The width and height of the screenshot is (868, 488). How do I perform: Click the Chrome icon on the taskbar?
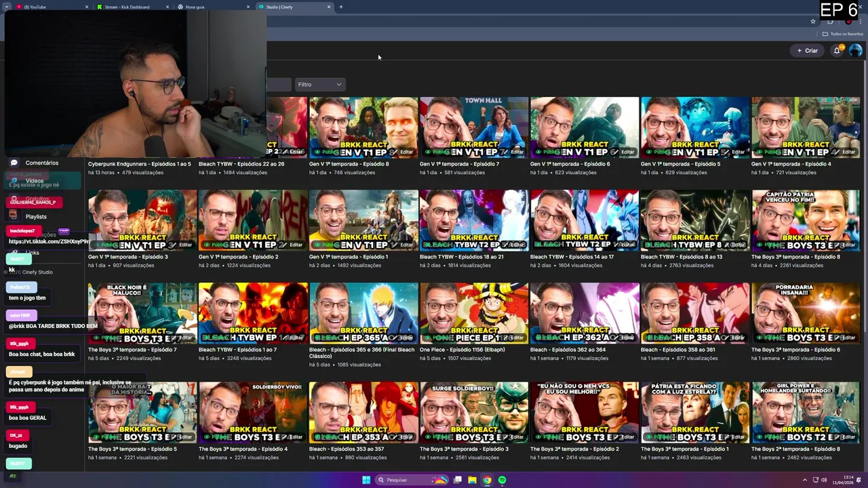coord(487,480)
